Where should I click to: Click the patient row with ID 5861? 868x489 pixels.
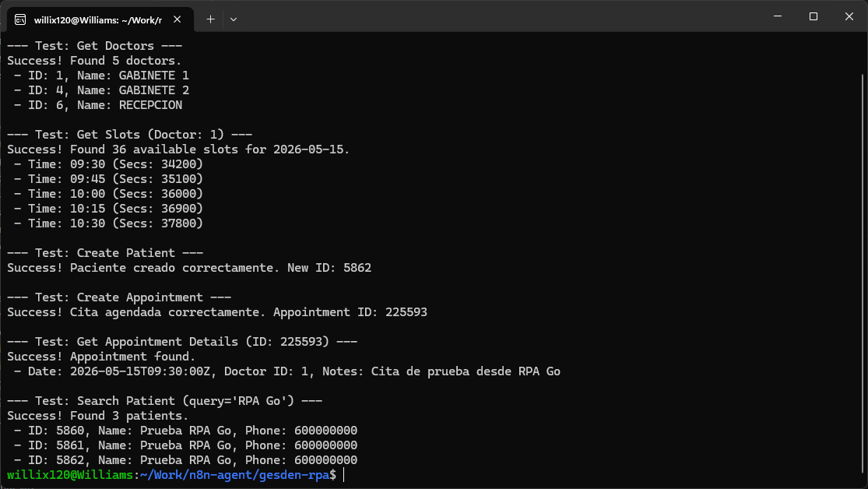pos(185,445)
